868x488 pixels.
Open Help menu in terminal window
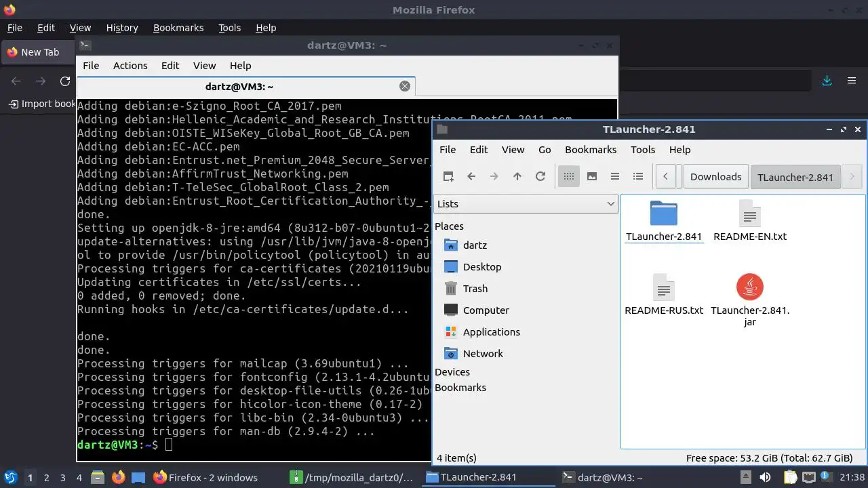point(240,66)
